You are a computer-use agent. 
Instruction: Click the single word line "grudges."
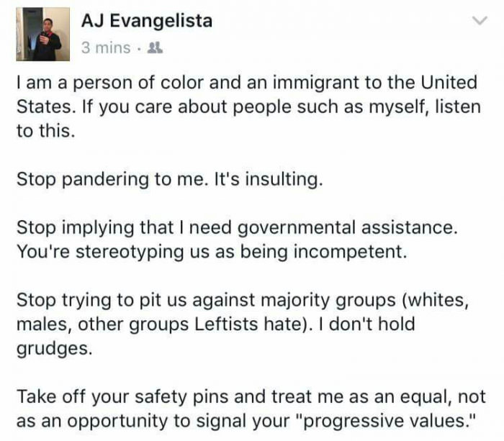54,349
